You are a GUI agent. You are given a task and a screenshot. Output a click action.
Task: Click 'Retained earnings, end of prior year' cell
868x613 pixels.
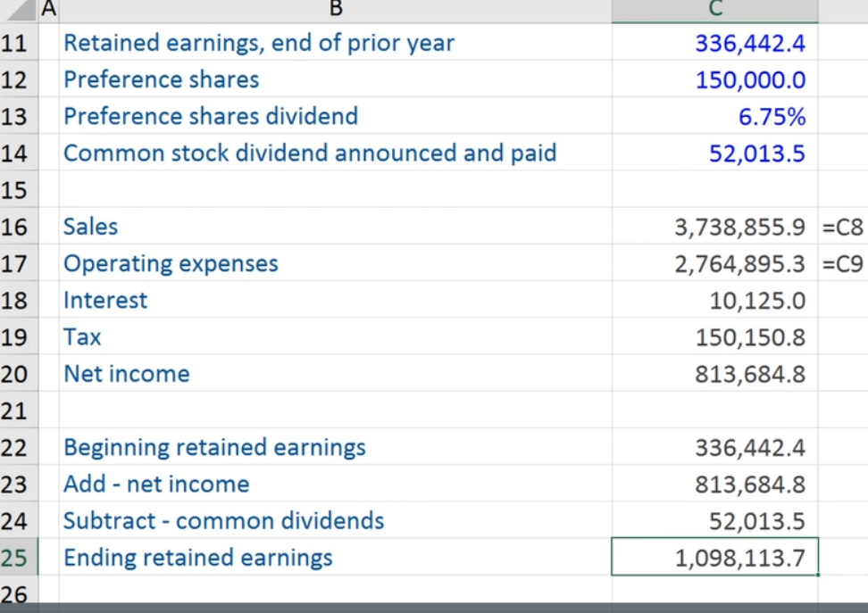click(x=336, y=42)
